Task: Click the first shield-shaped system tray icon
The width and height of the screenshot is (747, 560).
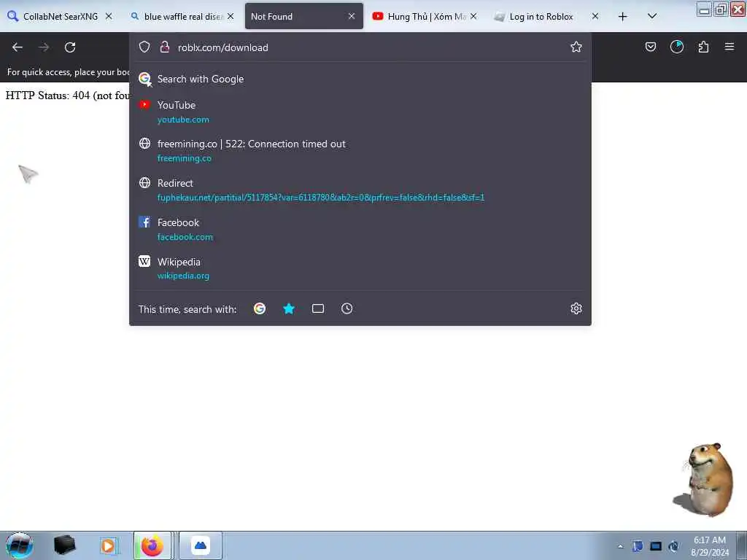Action: click(638, 546)
